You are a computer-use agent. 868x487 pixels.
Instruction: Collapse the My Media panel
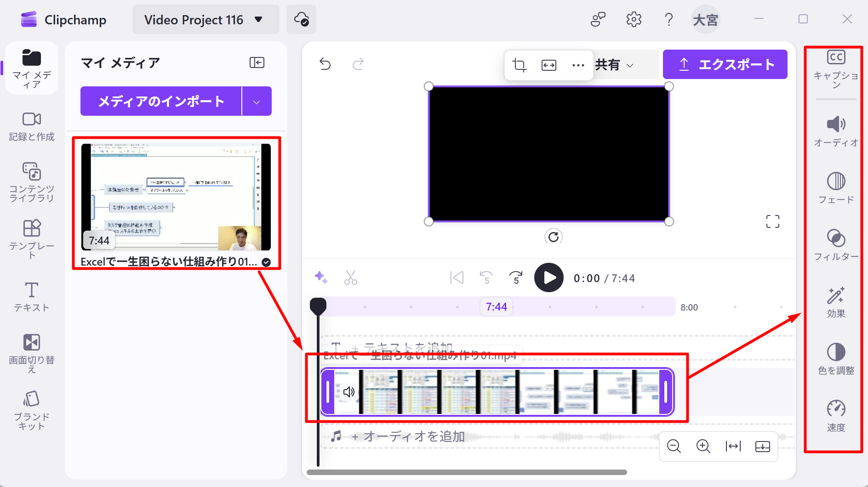point(257,62)
